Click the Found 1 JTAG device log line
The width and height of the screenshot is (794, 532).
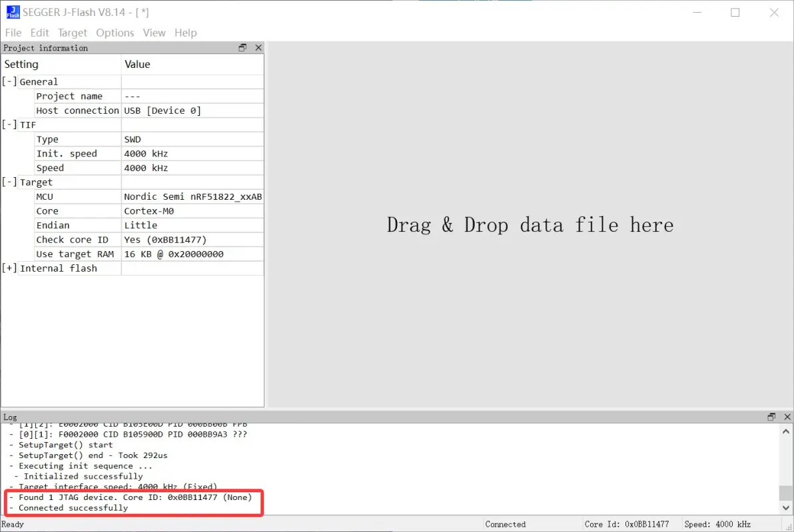(131, 497)
